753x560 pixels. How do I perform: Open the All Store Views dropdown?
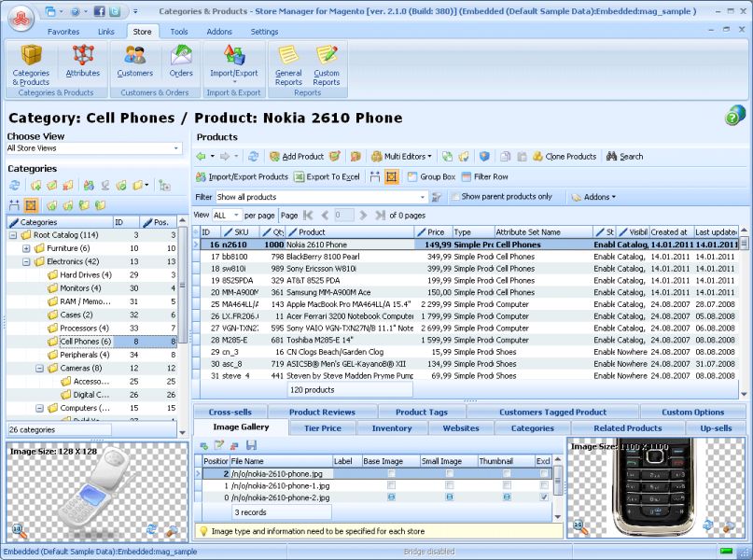[94, 148]
